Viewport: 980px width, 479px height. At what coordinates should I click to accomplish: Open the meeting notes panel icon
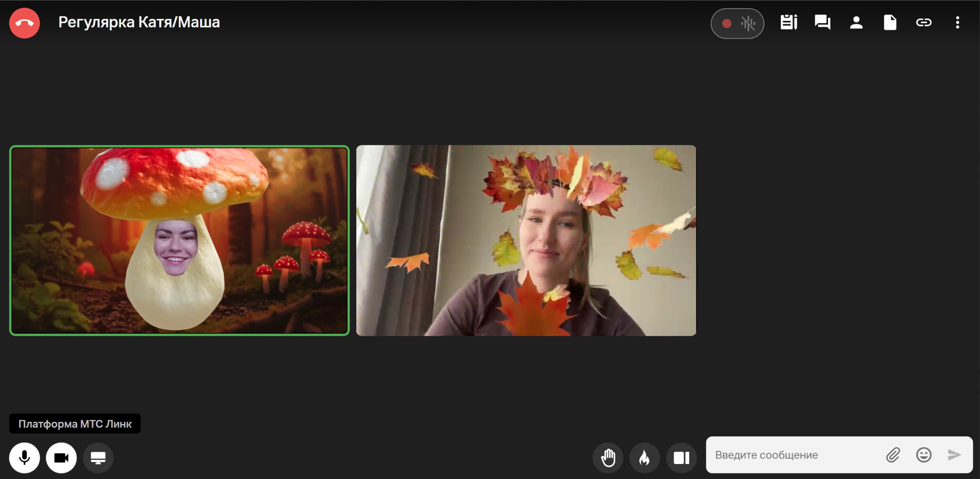point(789,22)
